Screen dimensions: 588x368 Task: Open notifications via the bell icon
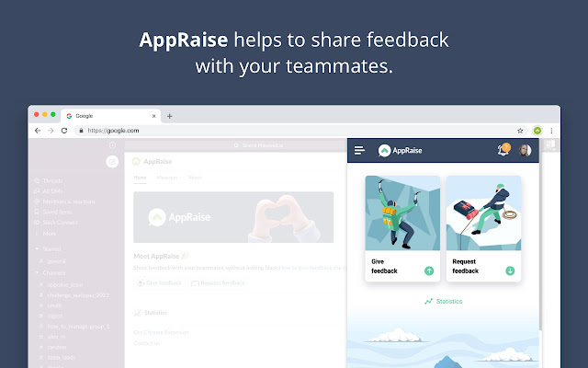point(503,151)
